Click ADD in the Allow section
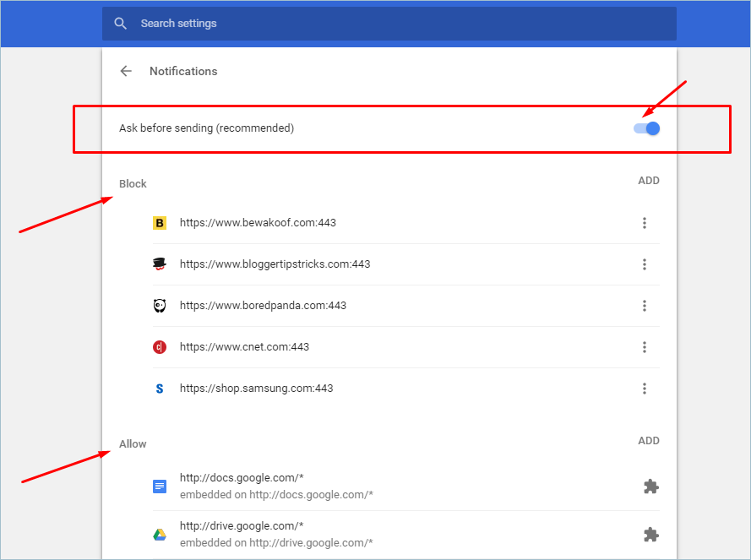Image resolution: width=751 pixels, height=560 pixels. point(648,441)
